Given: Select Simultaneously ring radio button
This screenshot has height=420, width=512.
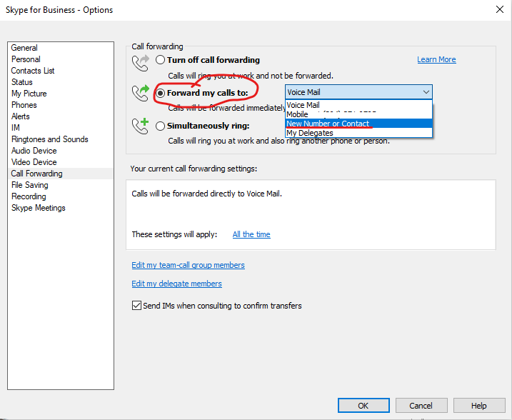Looking at the screenshot, I should point(161,126).
